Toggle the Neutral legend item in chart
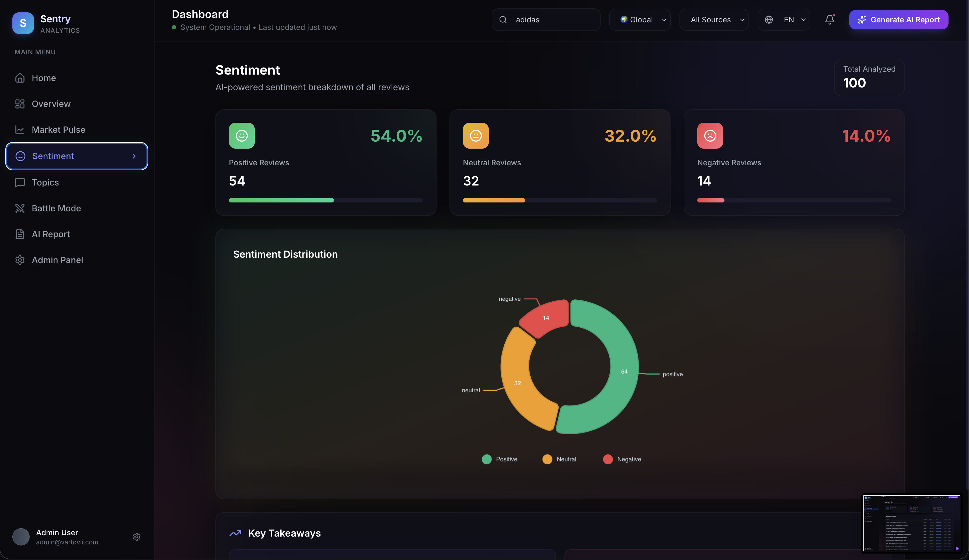 (559, 459)
